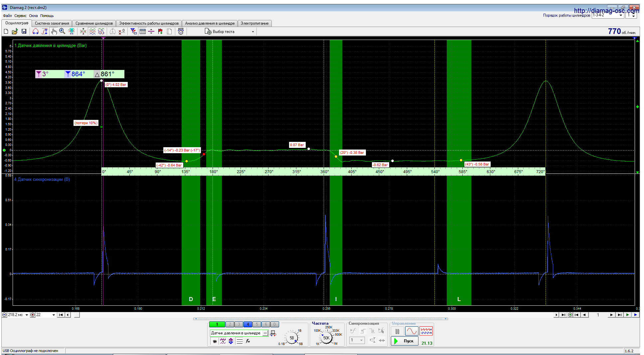Create a new oscillogram file
This screenshot has height=355, width=644.
(x=6, y=31)
